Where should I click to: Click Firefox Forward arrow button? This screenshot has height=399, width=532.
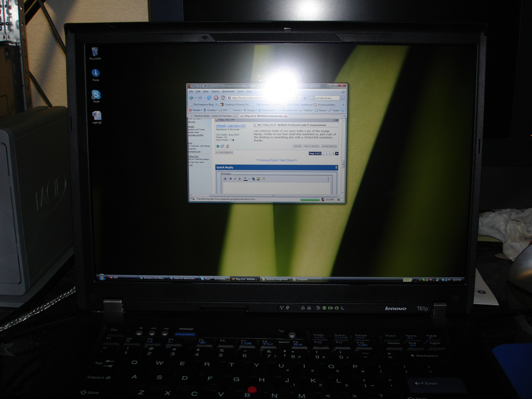200,98
